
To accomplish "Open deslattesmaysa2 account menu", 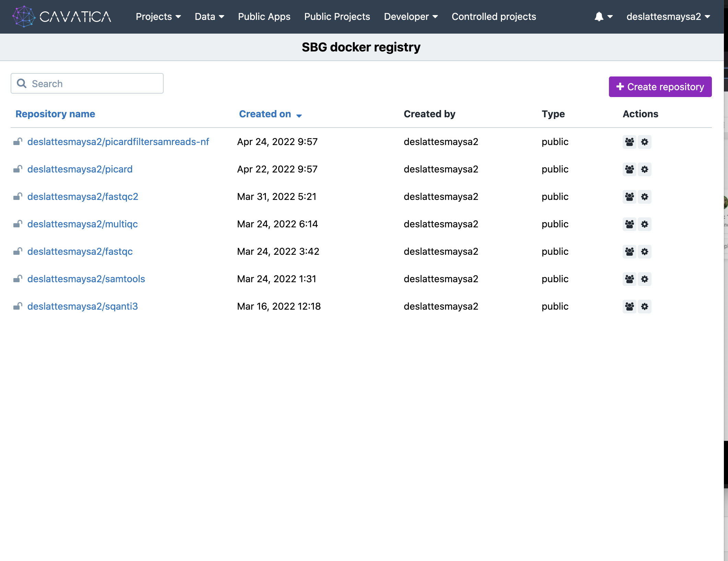I will 668,16.
